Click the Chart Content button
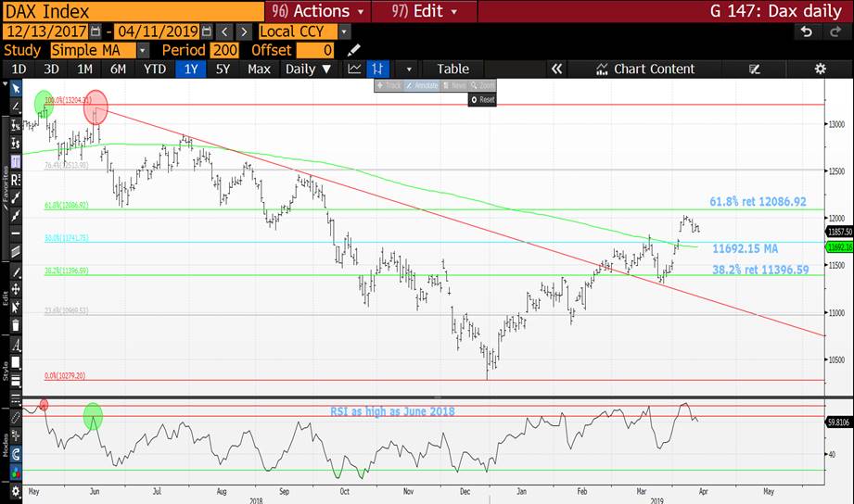This screenshot has height=504, width=854. pos(645,69)
